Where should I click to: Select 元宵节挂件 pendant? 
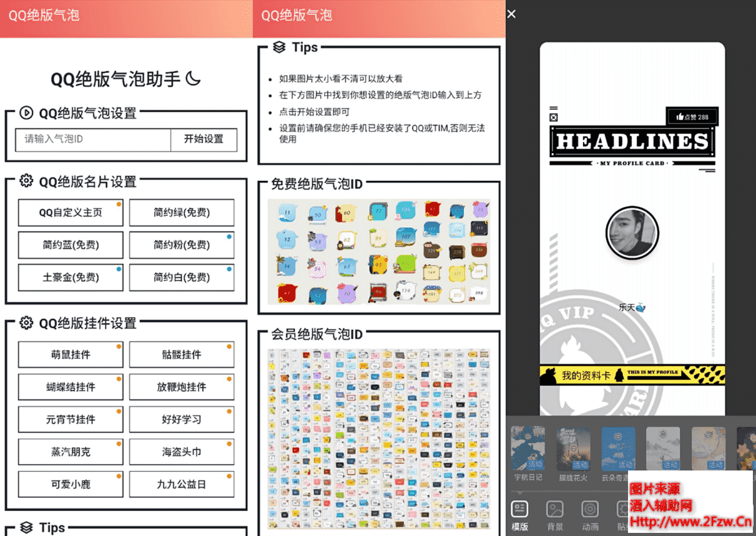pos(71,420)
